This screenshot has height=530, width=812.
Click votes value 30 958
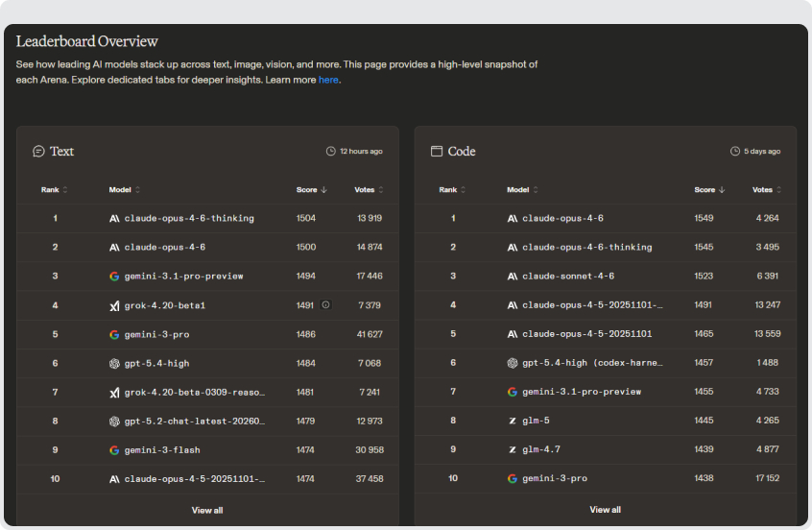370,450
